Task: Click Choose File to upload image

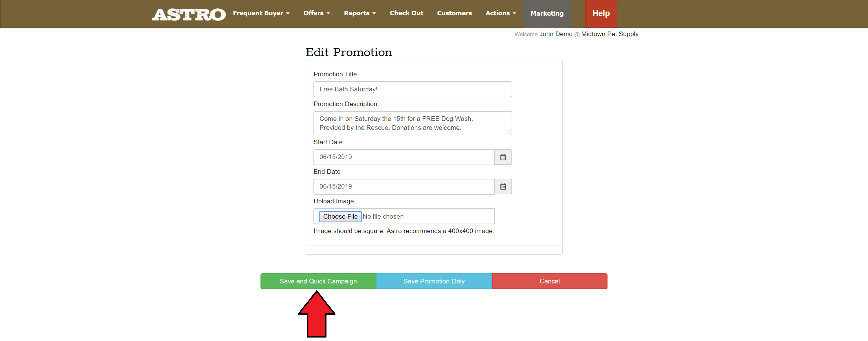Action: pyautogui.click(x=340, y=216)
